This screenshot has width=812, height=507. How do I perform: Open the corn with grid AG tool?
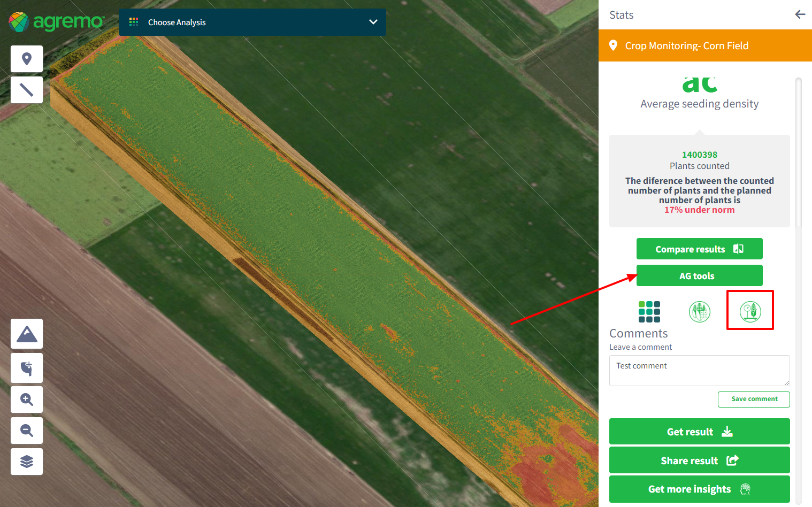click(x=699, y=311)
